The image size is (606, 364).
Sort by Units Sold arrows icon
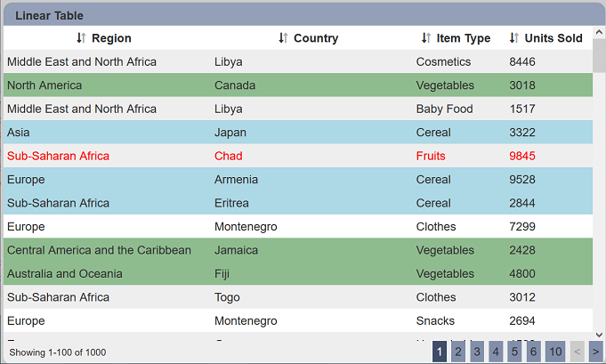coord(513,38)
